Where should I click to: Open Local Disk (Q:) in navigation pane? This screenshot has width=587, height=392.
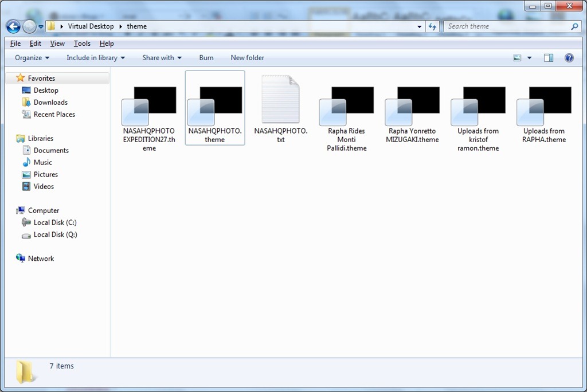tap(55, 234)
